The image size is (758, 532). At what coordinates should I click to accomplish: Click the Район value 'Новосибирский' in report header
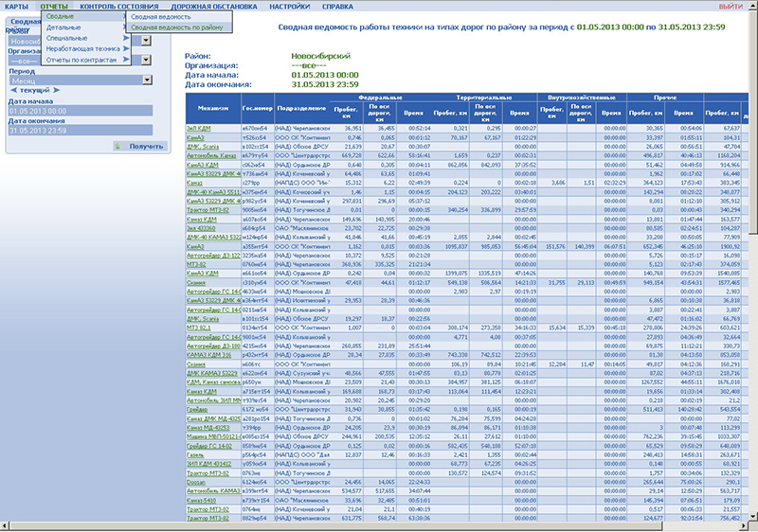click(320, 56)
